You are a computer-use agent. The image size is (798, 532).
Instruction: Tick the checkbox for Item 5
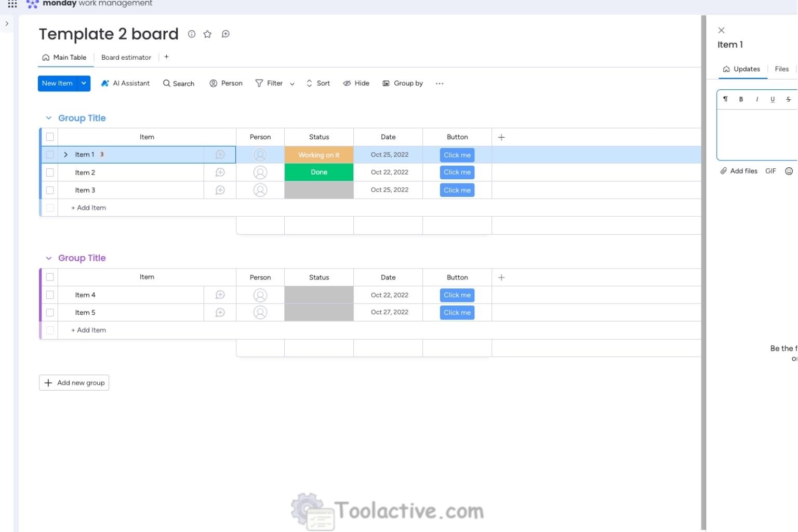click(x=50, y=313)
